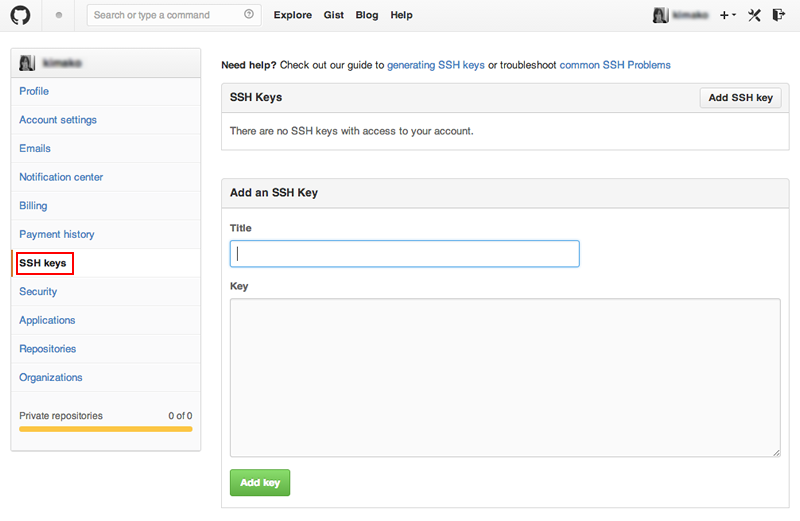Open common SSH Problems link
The height and width of the screenshot is (521, 800).
pos(615,65)
